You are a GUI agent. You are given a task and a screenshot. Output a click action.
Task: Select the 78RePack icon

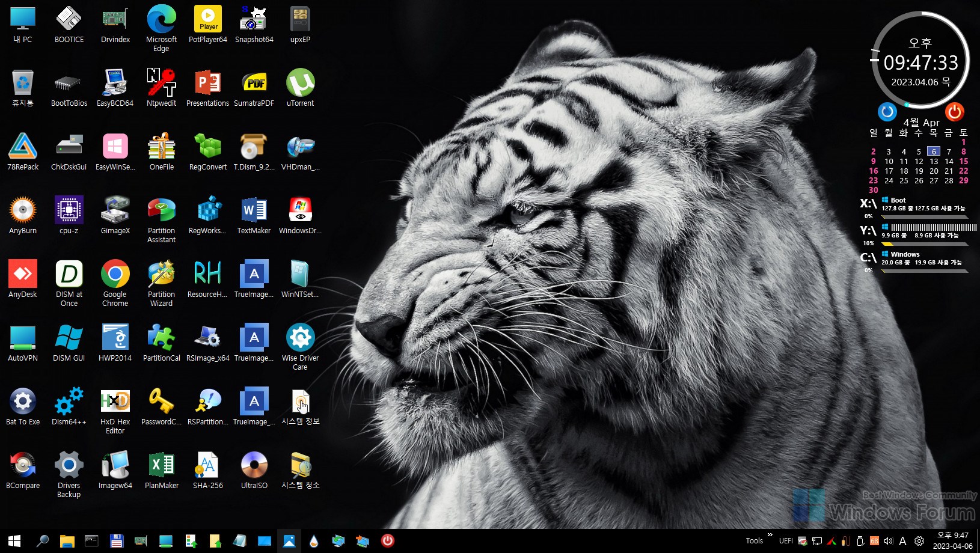pos(23,153)
